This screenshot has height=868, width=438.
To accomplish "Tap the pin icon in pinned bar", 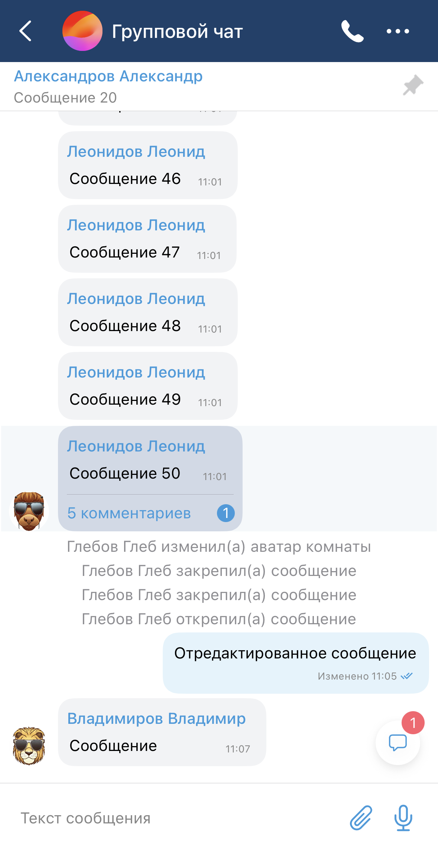I will click(413, 85).
